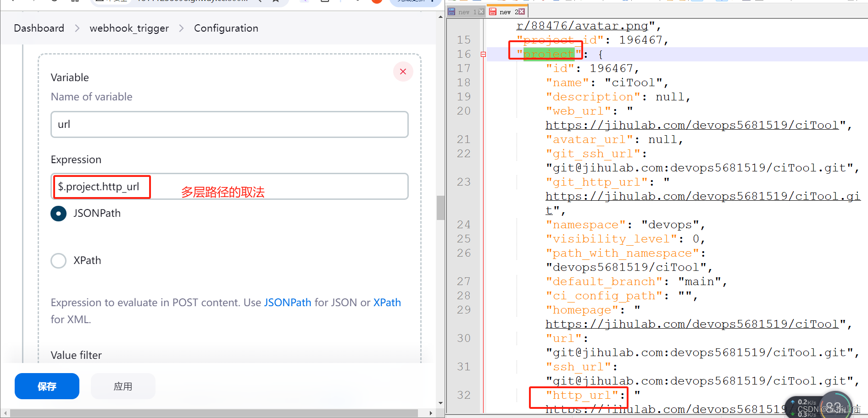Click the "default_branch": "main" line

pyautogui.click(x=636, y=281)
